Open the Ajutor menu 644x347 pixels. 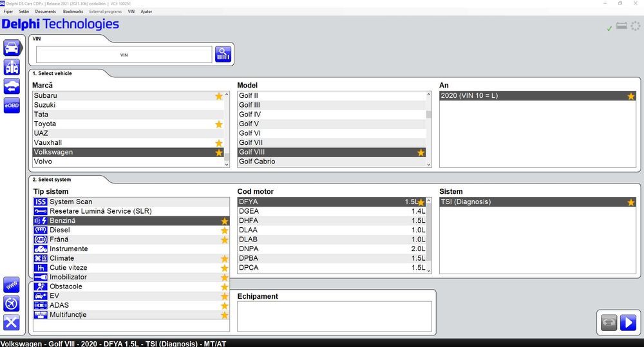coord(146,12)
